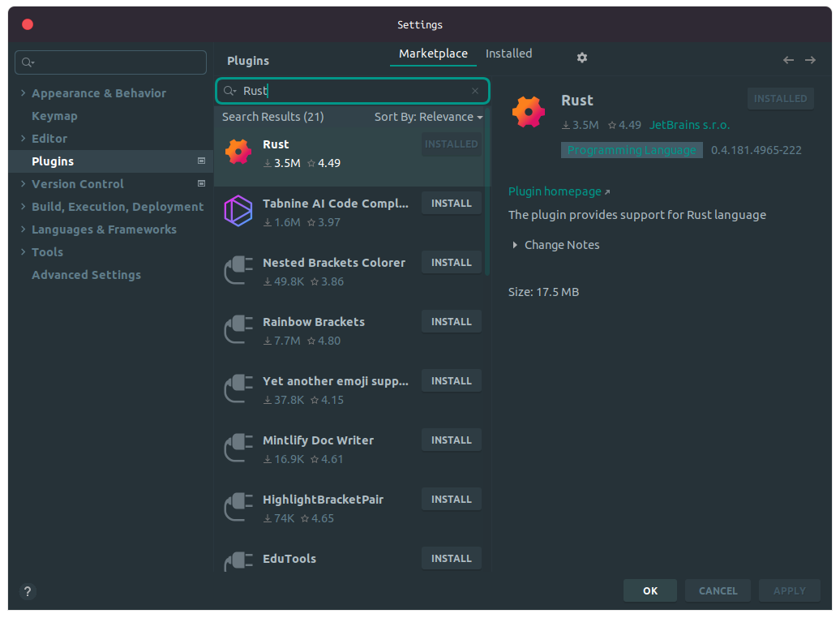Image resolution: width=840 pixels, height=618 pixels.
Task: Select Plugins in the settings tree
Action: pos(110,161)
